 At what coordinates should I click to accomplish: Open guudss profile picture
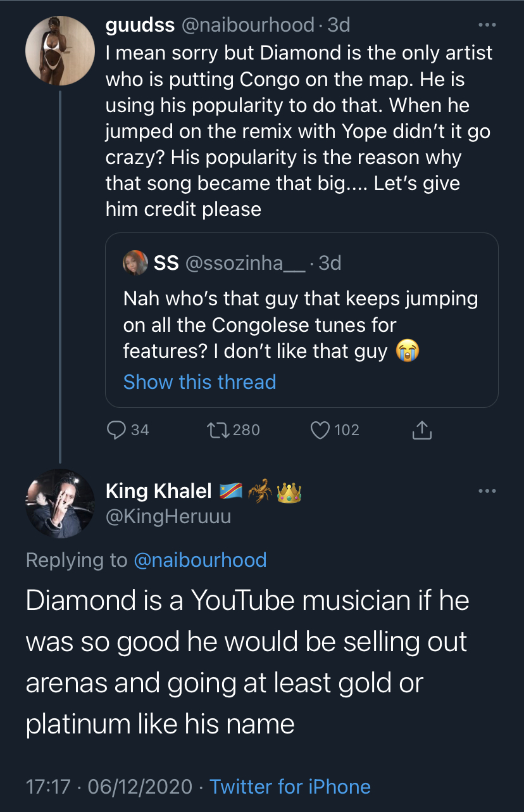pyautogui.click(x=59, y=51)
